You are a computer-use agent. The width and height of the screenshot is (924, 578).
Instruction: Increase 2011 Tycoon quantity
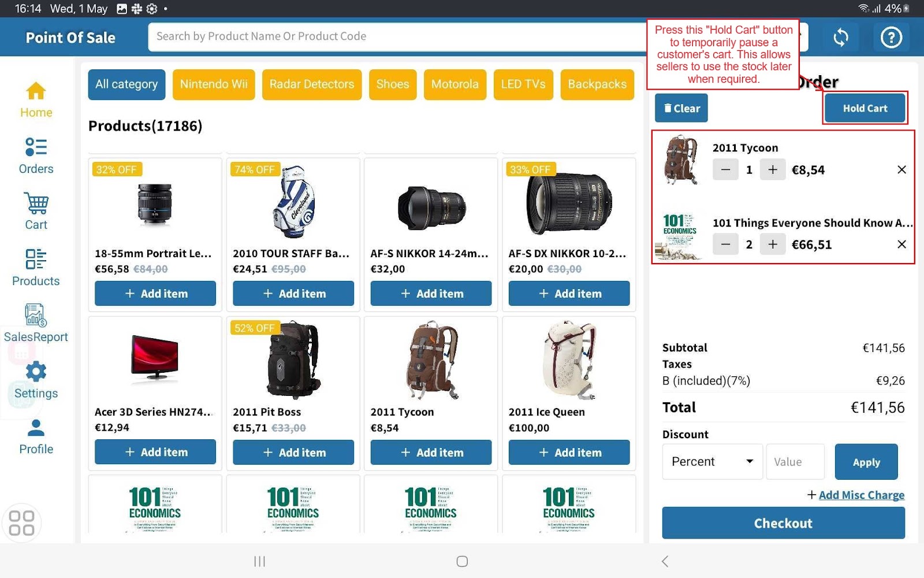(x=773, y=170)
